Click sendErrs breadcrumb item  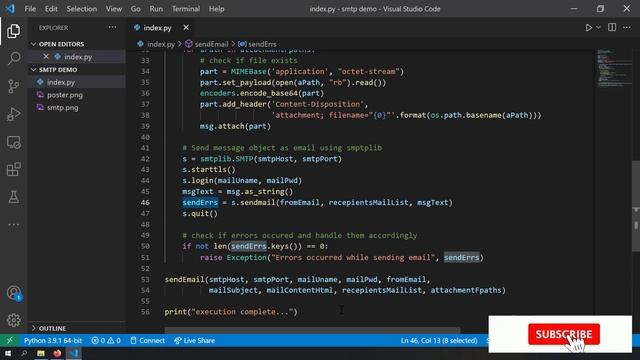coord(262,44)
